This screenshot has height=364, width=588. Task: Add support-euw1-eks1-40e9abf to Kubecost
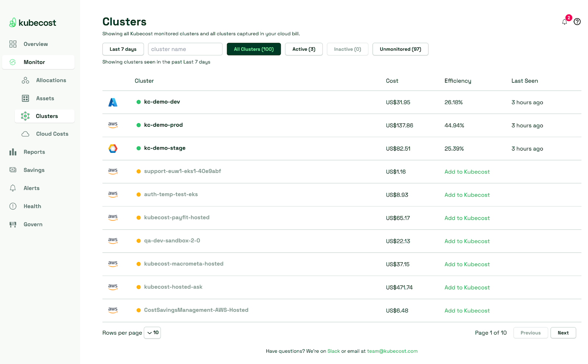click(x=467, y=172)
